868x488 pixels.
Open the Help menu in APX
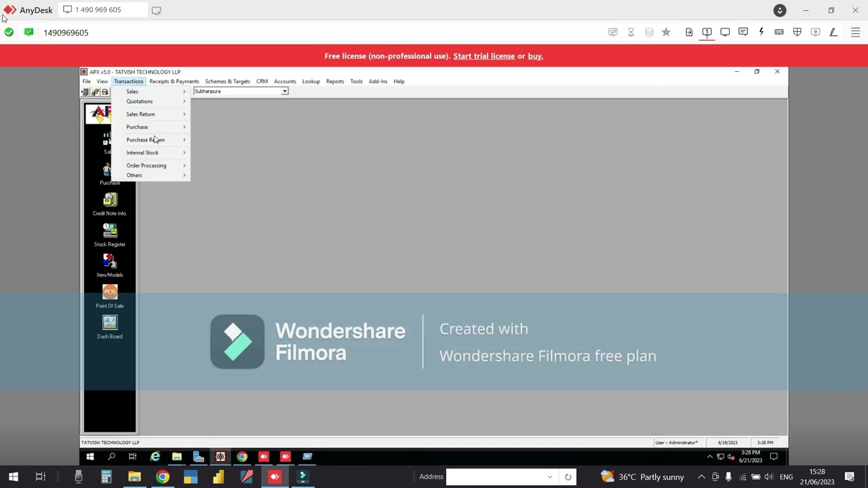click(x=399, y=81)
